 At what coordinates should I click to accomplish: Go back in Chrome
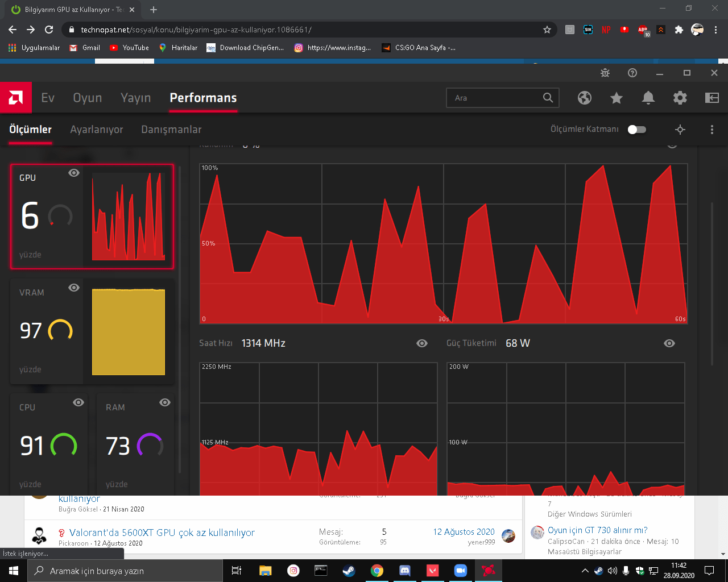pyautogui.click(x=13, y=30)
